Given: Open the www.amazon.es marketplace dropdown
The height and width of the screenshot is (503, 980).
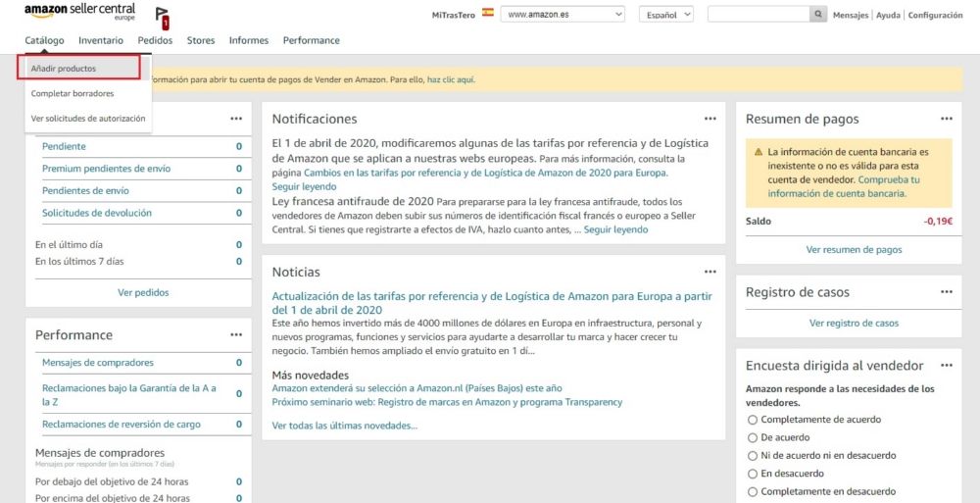Looking at the screenshot, I should click(x=563, y=15).
